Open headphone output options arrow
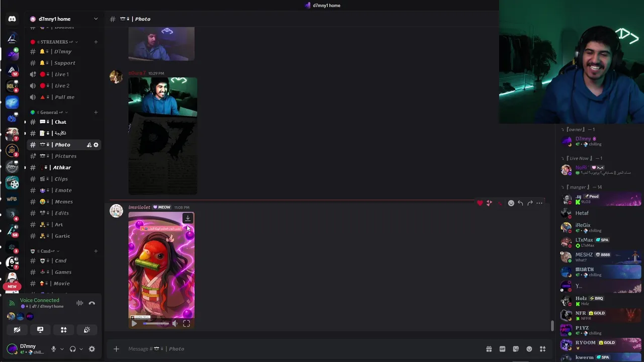This screenshot has width=644, height=362. (x=81, y=349)
